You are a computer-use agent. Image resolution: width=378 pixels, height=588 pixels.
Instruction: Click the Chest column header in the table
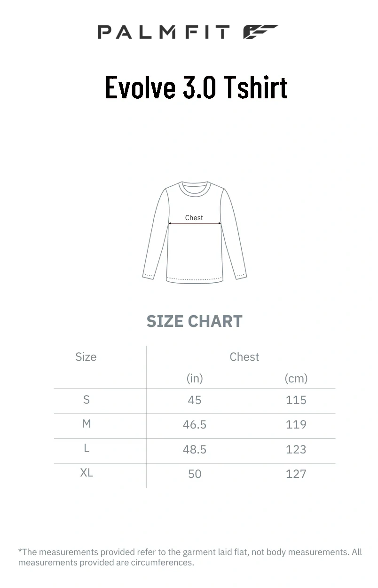click(x=244, y=357)
